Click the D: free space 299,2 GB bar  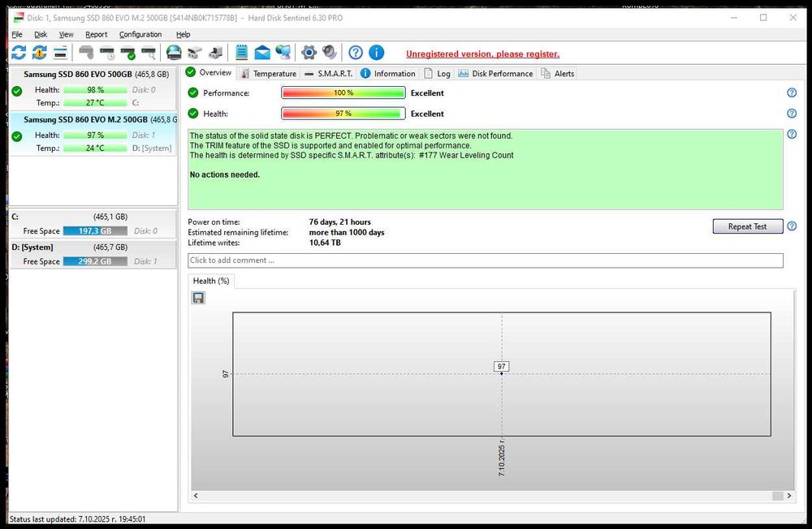pos(95,261)
